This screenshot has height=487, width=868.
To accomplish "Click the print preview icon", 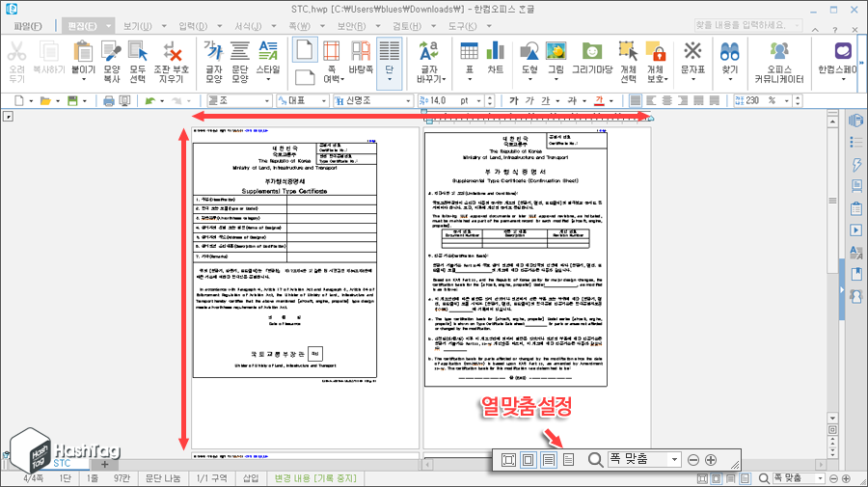I will (x=125, y=100).
